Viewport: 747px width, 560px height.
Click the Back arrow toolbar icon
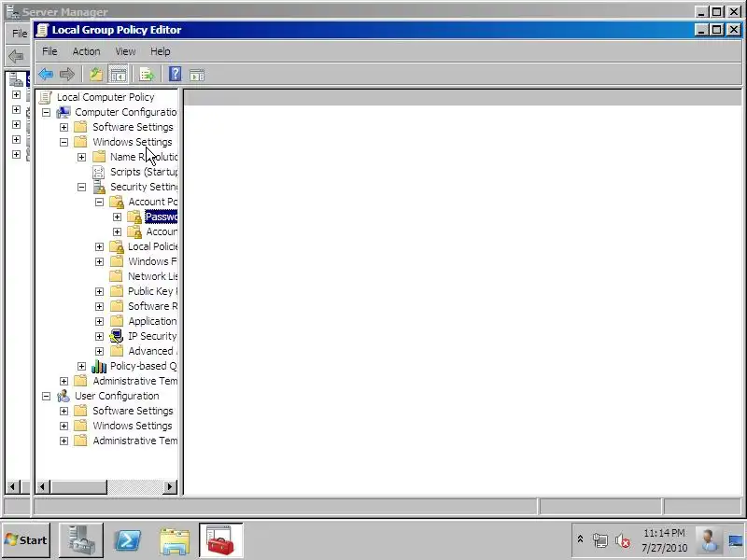[46, 75]
